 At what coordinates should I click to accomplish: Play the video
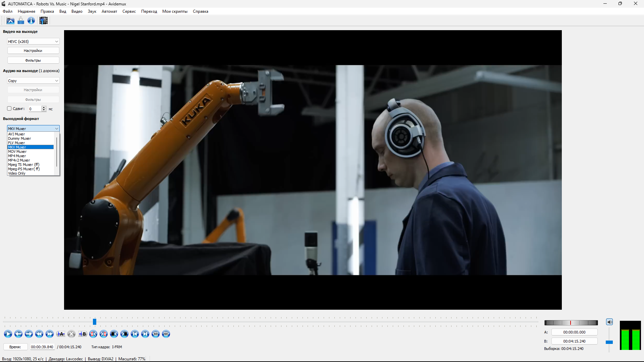click(8, 334)
